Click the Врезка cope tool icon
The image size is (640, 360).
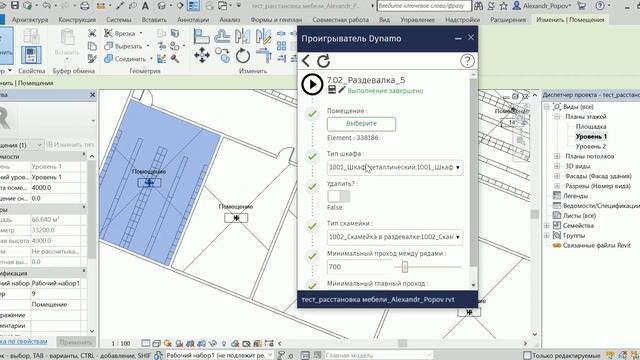click(x=108, y=33)
